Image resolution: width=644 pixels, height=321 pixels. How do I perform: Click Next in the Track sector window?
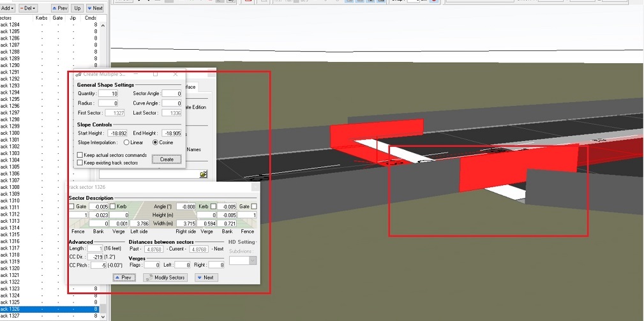click(x=206, y=278)
